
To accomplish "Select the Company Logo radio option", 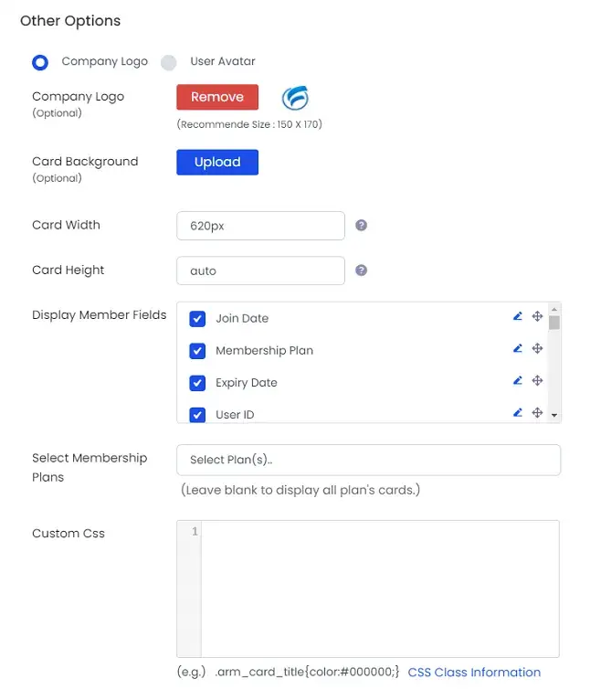I will (x=40, y=62).
